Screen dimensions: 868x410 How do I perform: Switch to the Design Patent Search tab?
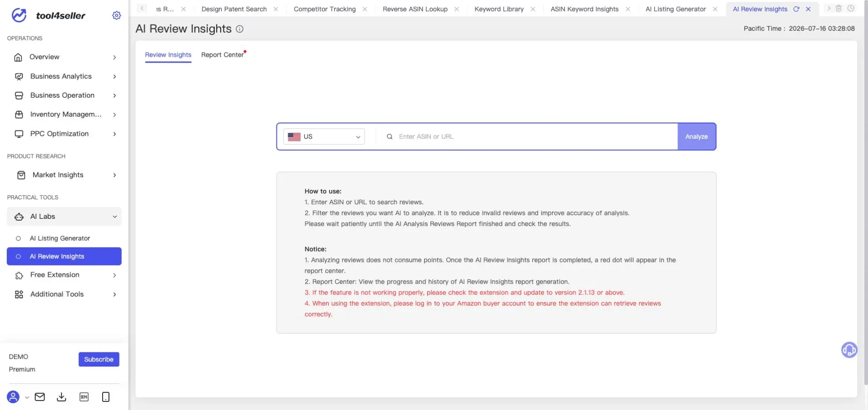pos(234,9)
